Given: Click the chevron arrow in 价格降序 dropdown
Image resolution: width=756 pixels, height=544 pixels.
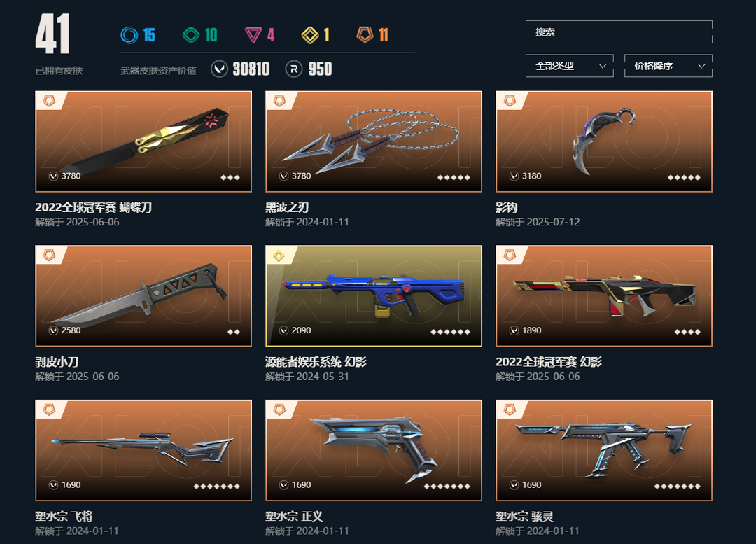Looking at the screenshot, I should [x=701, y=66].
